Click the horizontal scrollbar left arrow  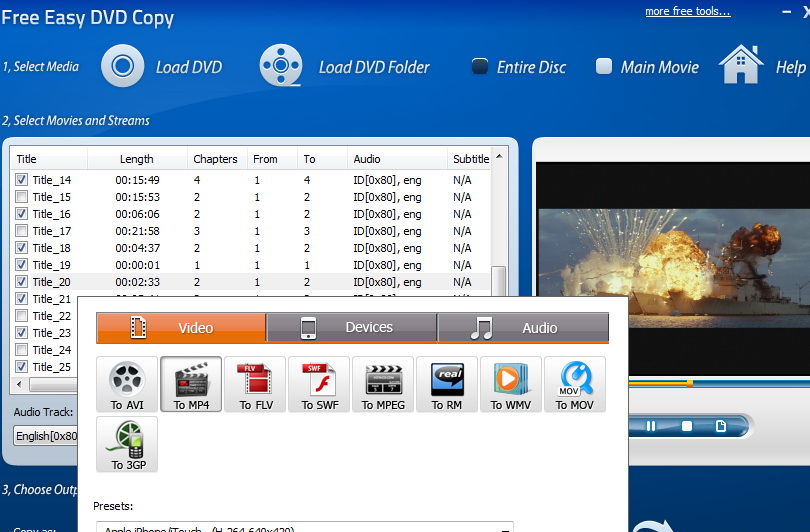(20, 384)
